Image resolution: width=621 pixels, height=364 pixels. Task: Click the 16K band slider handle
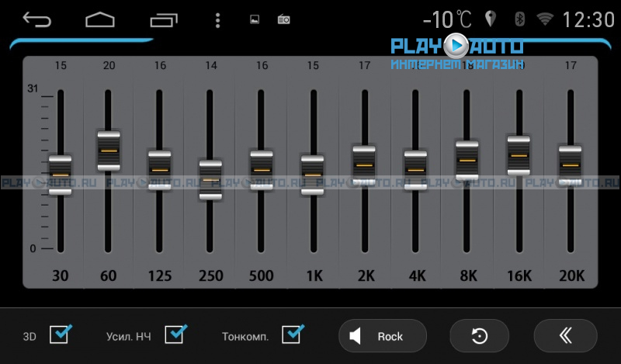518,155
